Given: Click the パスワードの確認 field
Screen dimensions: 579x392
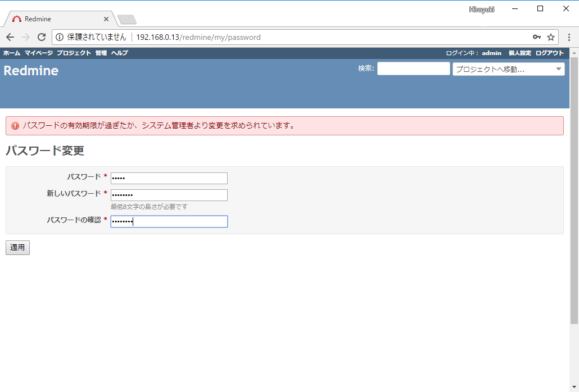Looking at the screenshot, I should (x=169, y=221).
